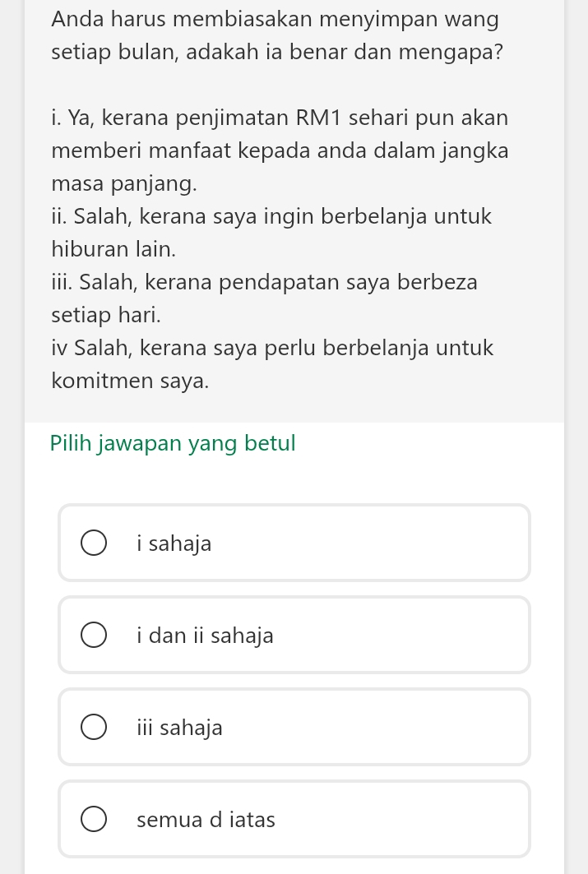Click the words "hiburan lain." in statement ii

pyautogui.click(x=113, y=247)
